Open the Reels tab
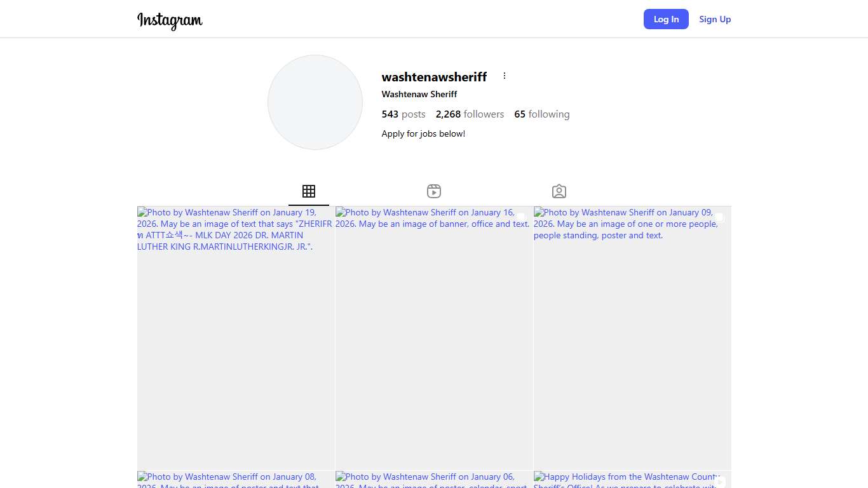This screenshot has height=488, width=868. pos(434,191)
